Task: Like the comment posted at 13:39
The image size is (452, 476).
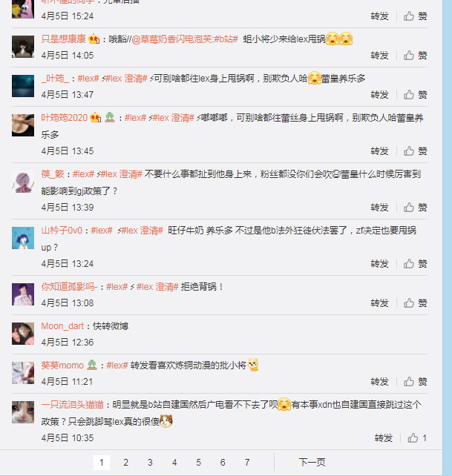Action: click(415, 208)
